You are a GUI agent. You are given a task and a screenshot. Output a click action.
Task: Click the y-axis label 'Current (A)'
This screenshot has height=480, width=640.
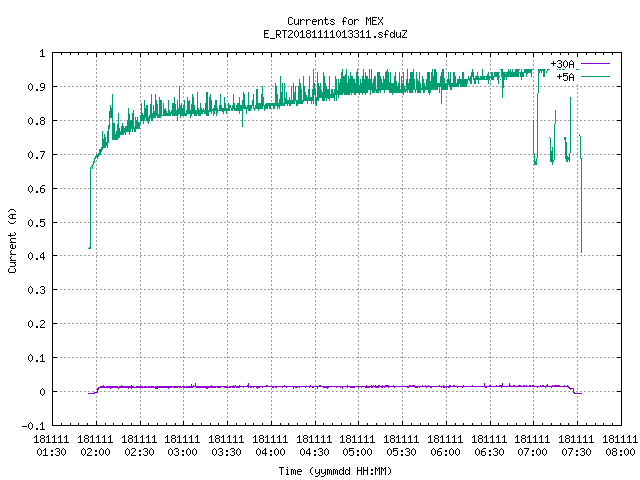[13, 240]
